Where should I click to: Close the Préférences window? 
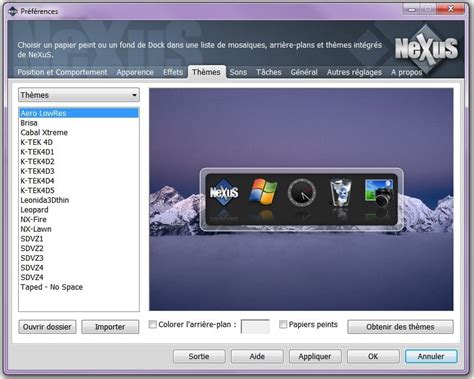click(x=451, y=9)
